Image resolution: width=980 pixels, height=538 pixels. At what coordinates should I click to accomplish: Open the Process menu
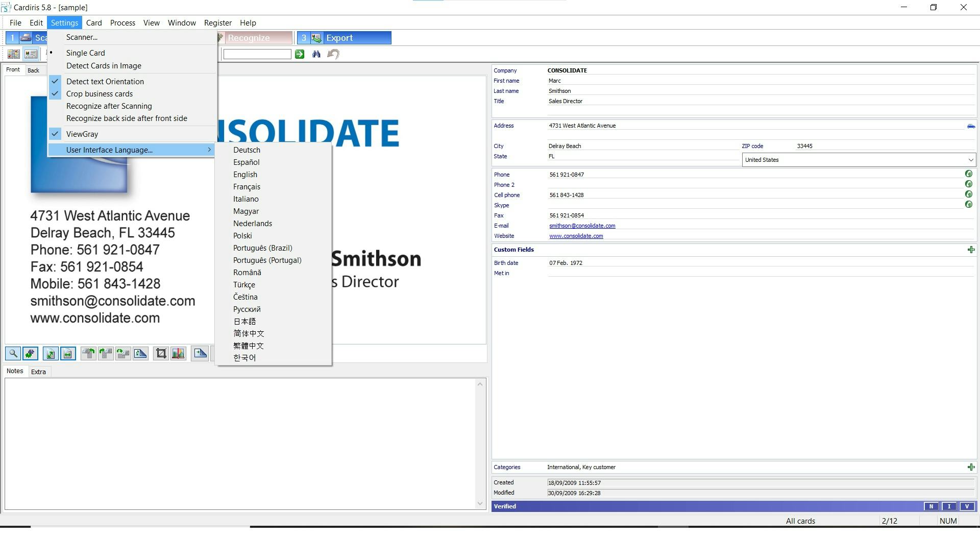coord(122,23)
